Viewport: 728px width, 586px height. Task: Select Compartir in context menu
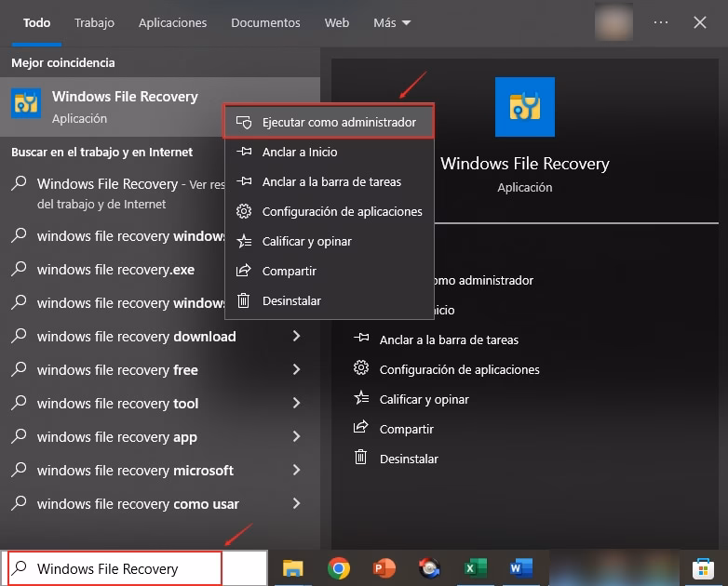[x=330, y=271]
